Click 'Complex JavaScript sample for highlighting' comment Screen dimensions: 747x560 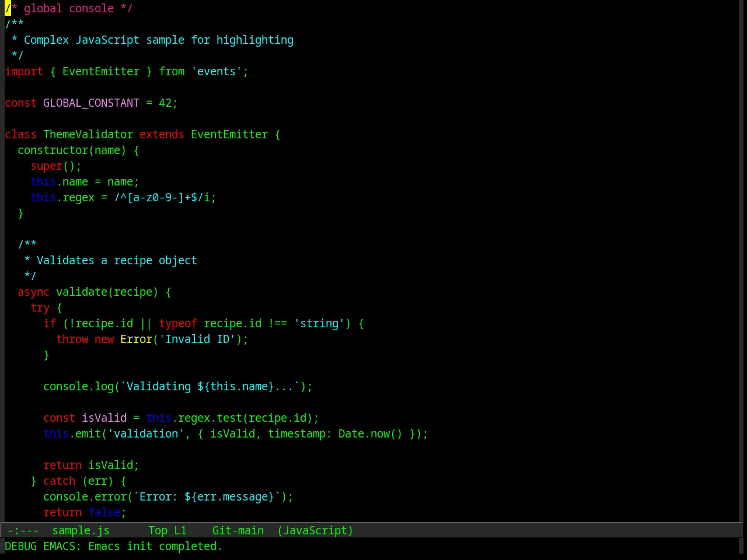(x=159, y=40)
